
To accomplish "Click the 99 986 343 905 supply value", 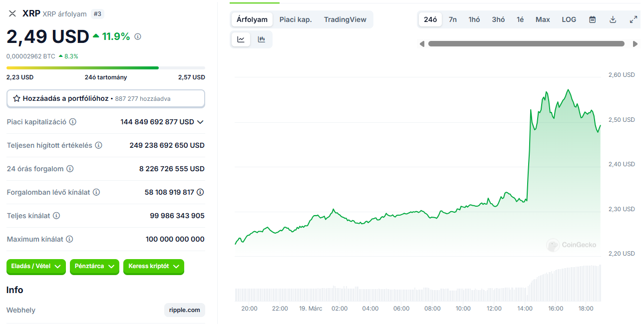I will click(177, 216).
